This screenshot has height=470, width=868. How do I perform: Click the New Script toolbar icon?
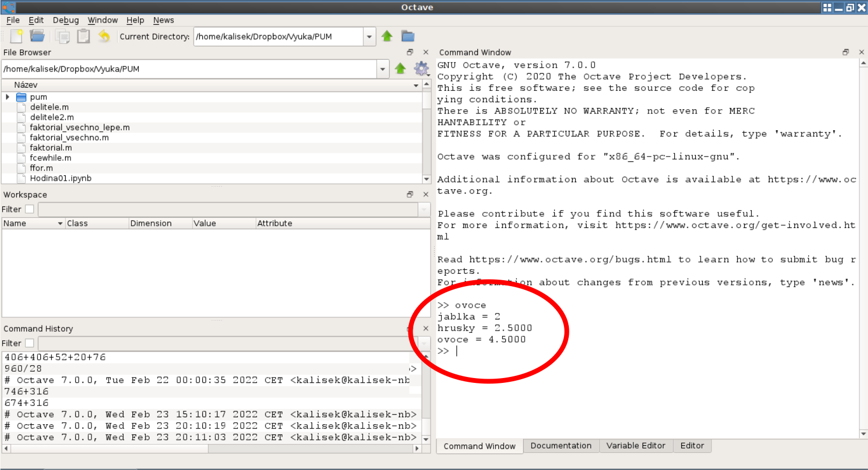tap(17, 36)
